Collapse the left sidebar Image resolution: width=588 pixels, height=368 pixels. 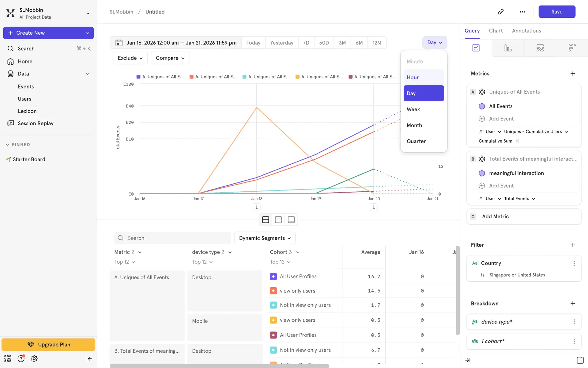(89, 358)
